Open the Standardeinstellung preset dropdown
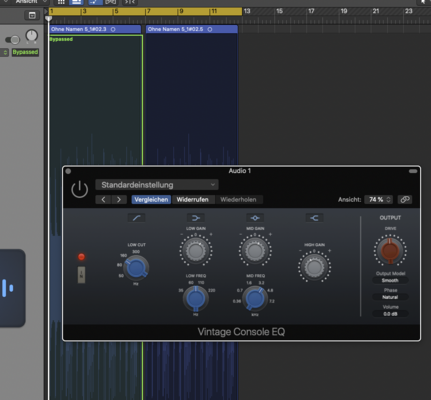Viewport: 431px width, 400px height. (157, 185)
